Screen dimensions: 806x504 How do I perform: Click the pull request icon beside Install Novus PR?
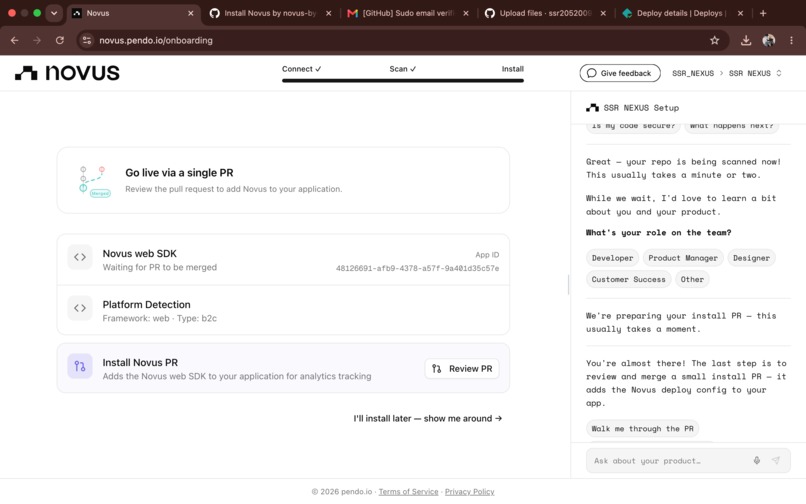(80, 366)
